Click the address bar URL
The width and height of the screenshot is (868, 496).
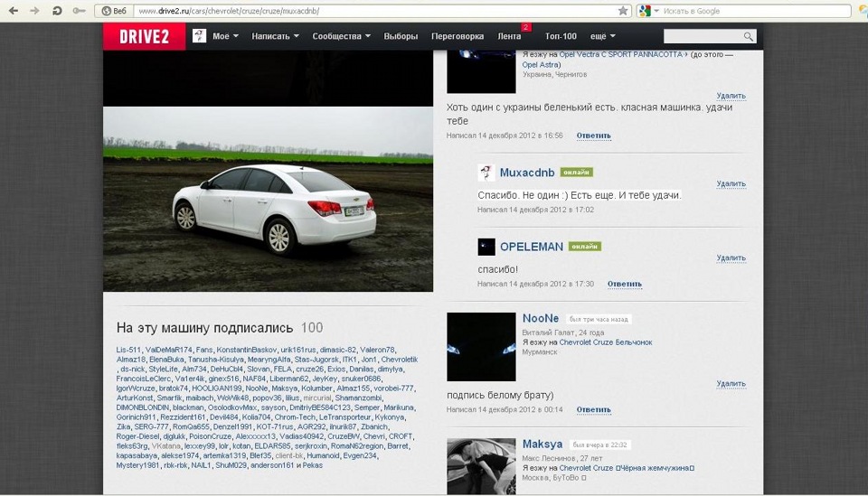click(x=229, y=11)
